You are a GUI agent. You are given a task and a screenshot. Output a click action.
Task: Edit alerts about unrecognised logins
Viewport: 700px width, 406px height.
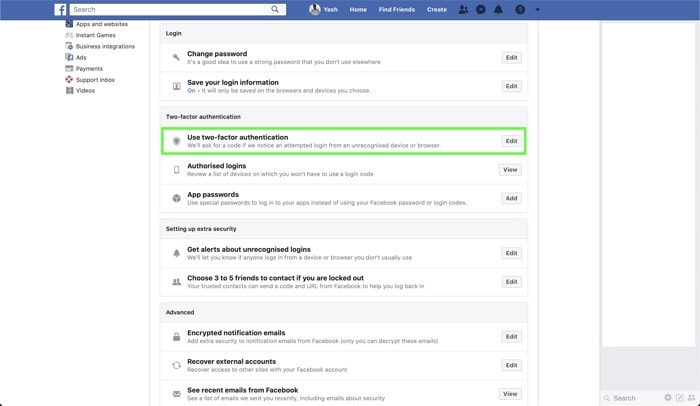512,253
